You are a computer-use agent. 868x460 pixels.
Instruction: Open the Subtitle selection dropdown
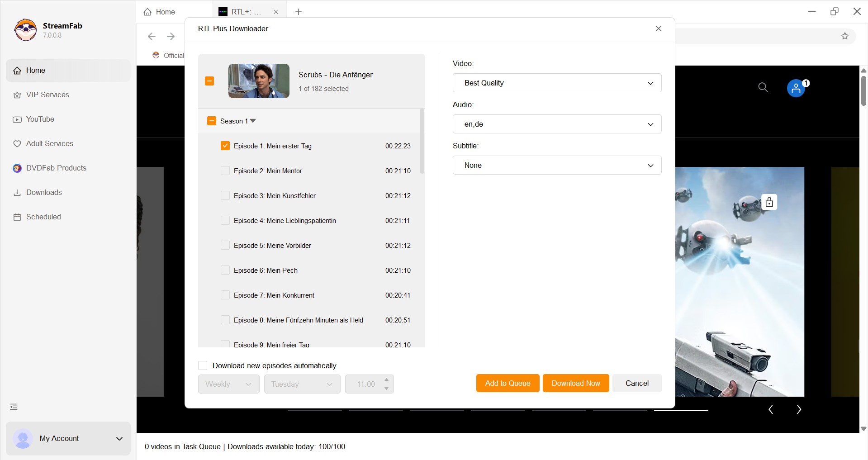click(x=557, y=165)
